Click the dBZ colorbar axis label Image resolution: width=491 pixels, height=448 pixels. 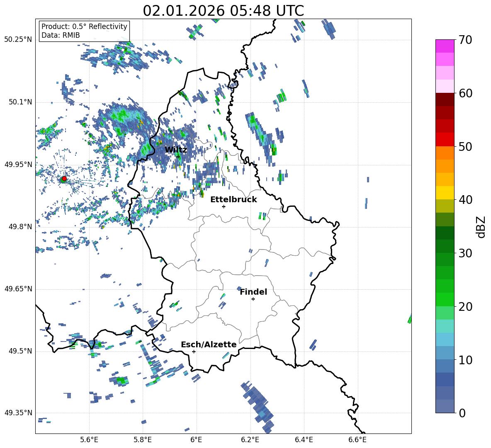[x=481, y=227]
